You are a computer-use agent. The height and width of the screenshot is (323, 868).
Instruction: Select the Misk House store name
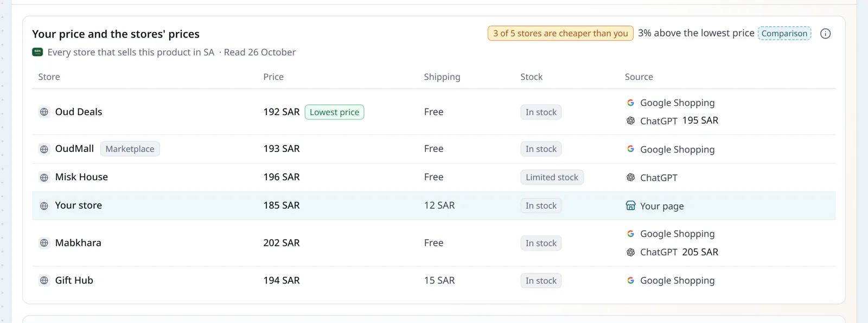[81, 177]
